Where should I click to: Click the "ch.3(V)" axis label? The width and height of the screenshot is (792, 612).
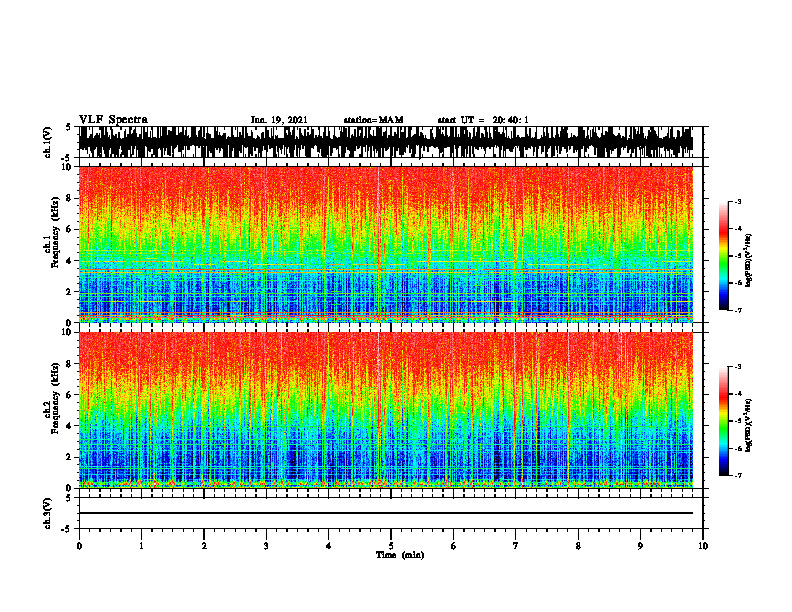tap(48, 513)
